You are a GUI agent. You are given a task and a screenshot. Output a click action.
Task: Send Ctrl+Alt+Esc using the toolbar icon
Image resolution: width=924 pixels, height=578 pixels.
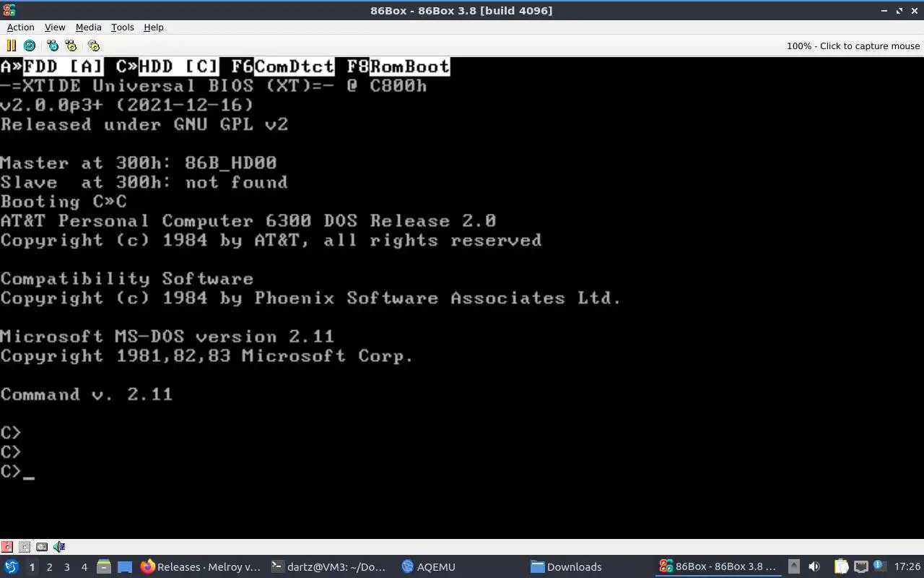point(71,46)
